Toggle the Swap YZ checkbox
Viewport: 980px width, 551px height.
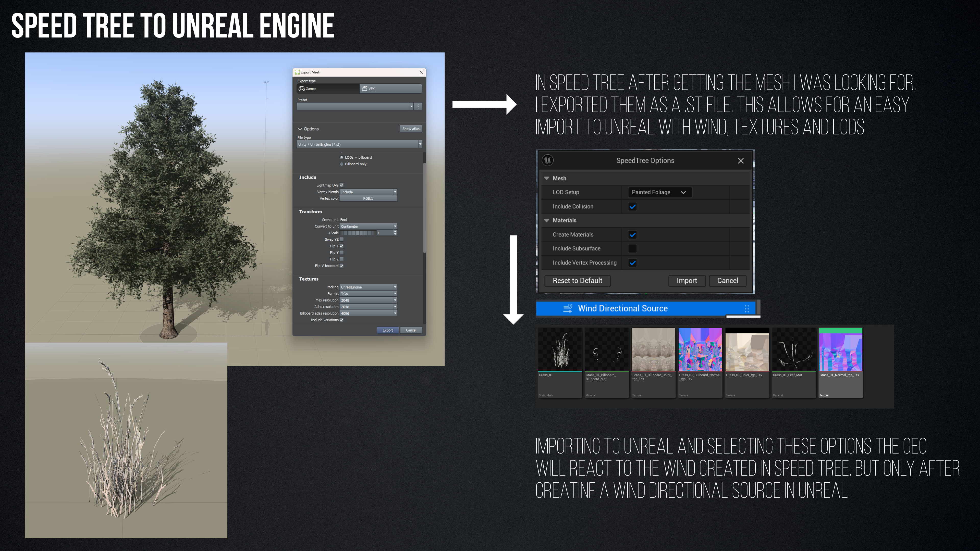(342, 240)
